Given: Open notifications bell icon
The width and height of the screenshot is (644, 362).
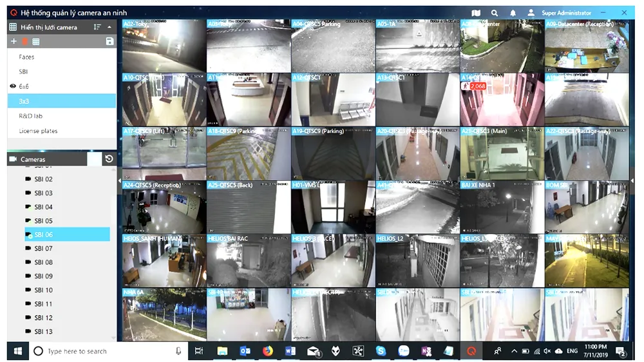Looking at the screenshot, I should (x=513, y=13).
